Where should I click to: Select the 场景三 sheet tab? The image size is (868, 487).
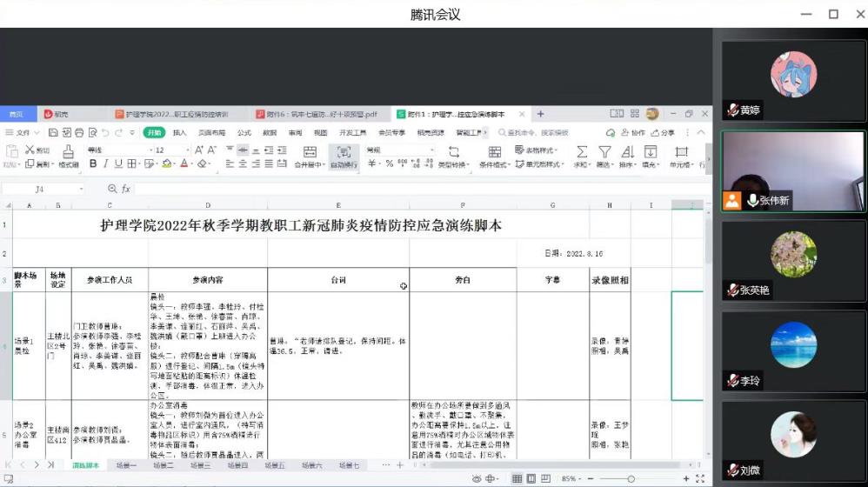[x=200, y=466]
